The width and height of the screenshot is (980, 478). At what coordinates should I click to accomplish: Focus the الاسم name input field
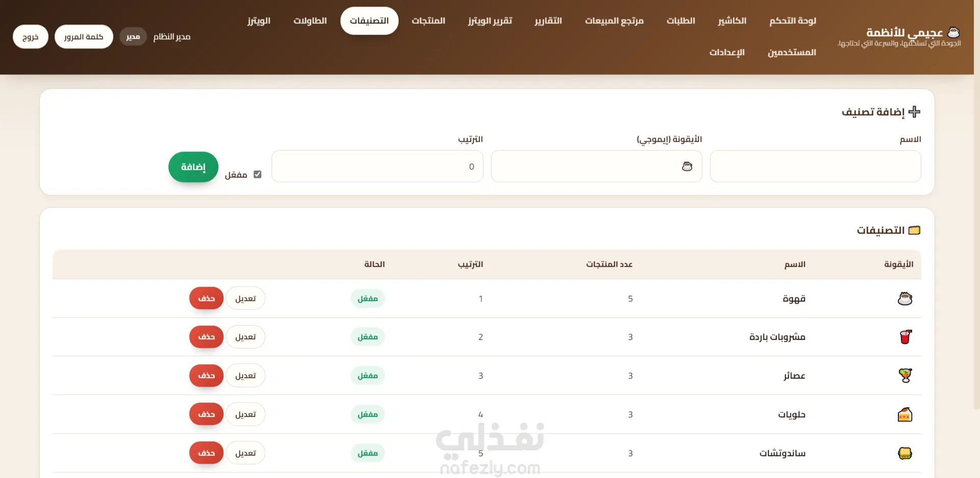815,166
